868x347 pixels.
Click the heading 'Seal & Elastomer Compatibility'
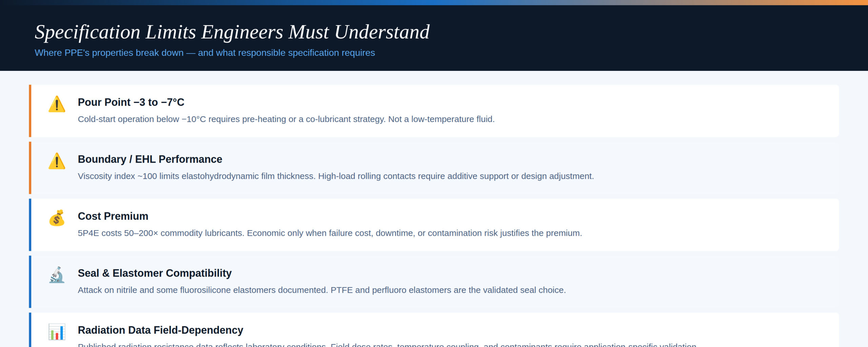click(155, 273)
